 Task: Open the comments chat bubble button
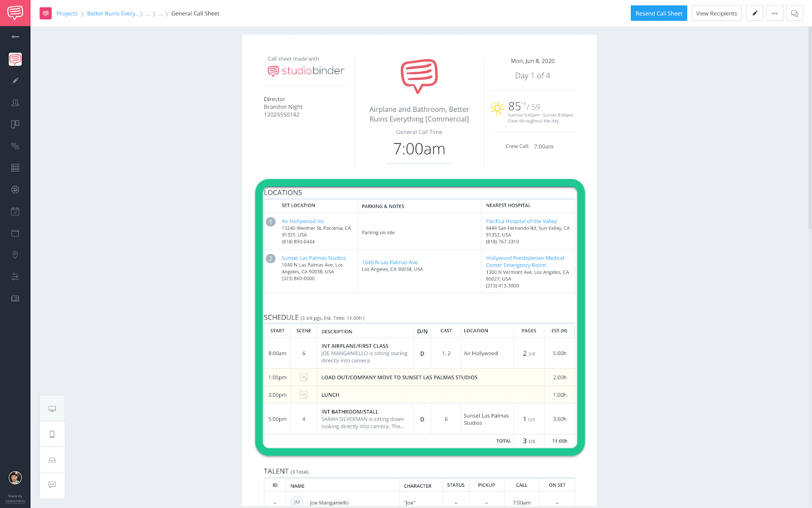click(x=795, y=13)
